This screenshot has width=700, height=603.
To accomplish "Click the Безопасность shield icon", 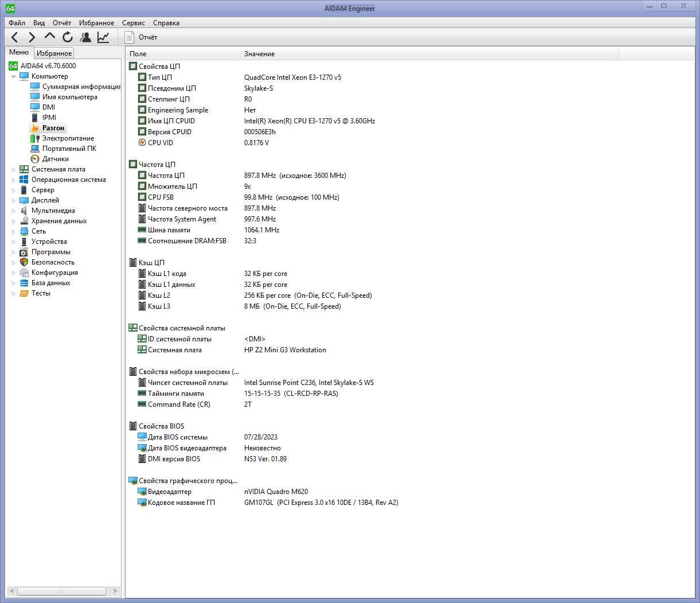I will click(x=24, y=262).
